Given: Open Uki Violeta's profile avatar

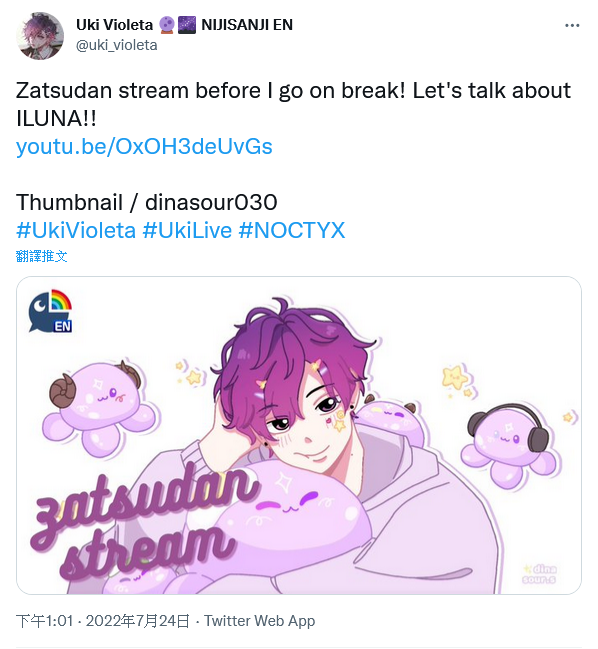Looking at the screenshot, I should (40, 36).
